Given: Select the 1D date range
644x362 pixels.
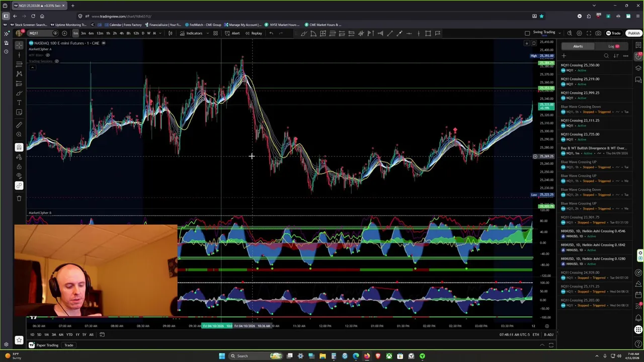Looking at the screenshot, I should coord(32,335).
